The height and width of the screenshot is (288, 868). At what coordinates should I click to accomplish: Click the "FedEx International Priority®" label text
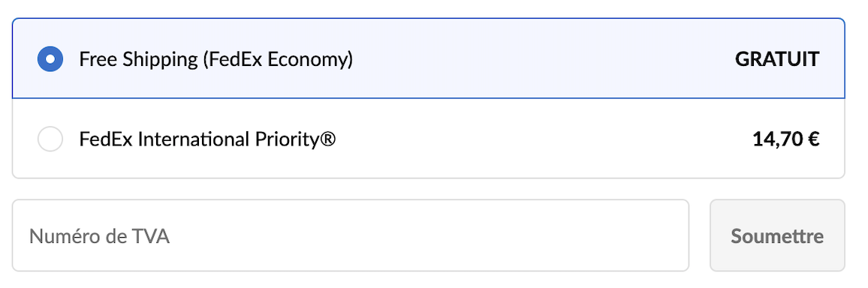[207, 139]
